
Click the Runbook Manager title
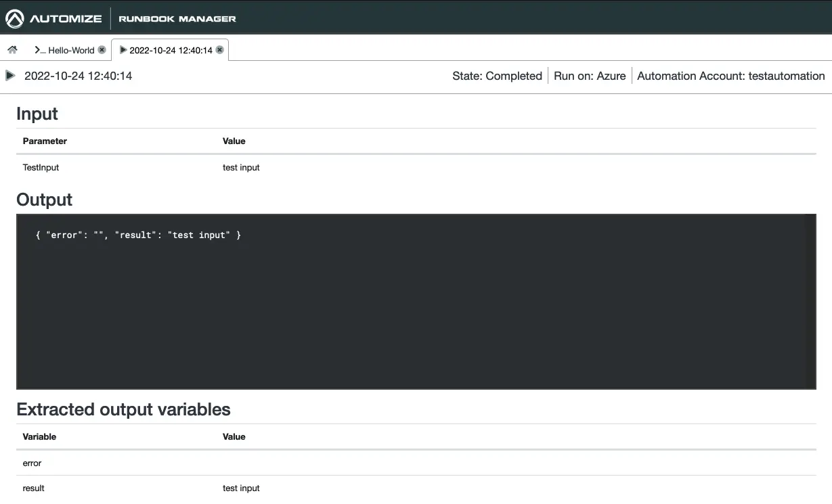[177, 19]
